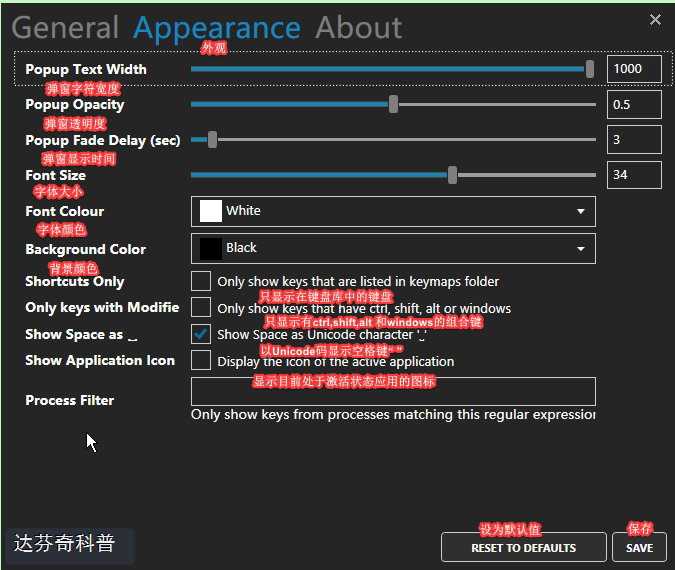Click the Font Size slider handle
Image resolution: width=675 pixels, height=570 pixels.
point(452,175)
